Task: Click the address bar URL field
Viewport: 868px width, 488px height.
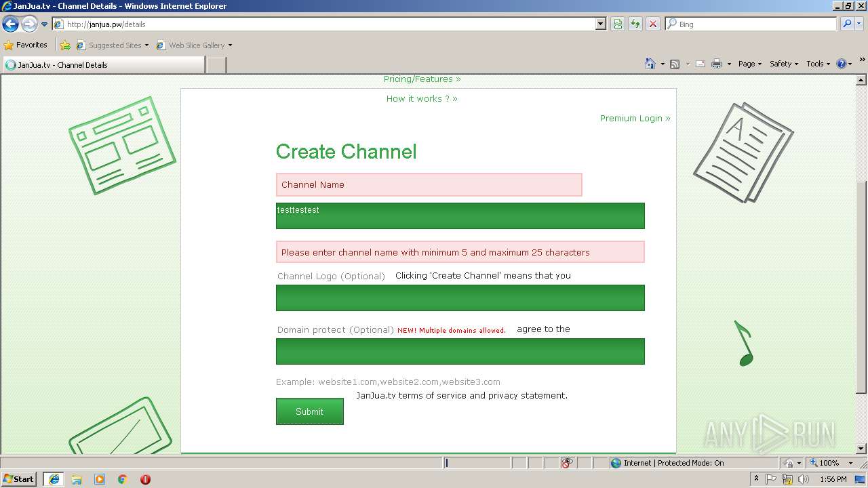Action: (x=324, y=24)
